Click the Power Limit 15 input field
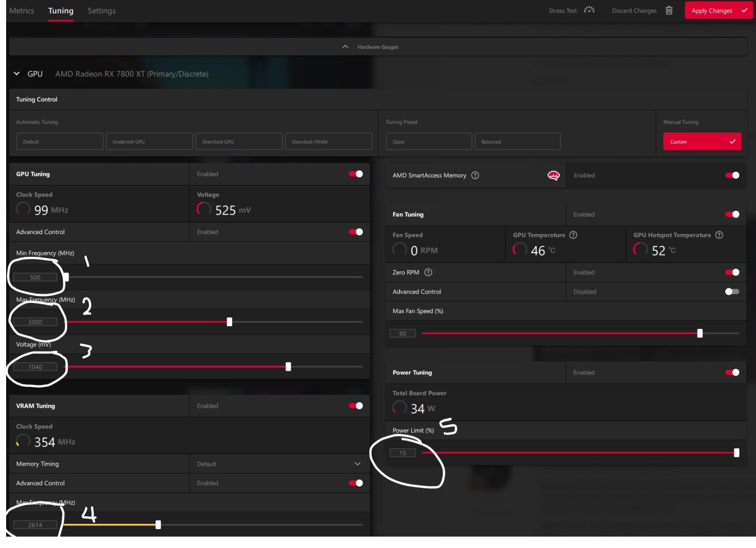756x548 pixels. tap(403, 453)
